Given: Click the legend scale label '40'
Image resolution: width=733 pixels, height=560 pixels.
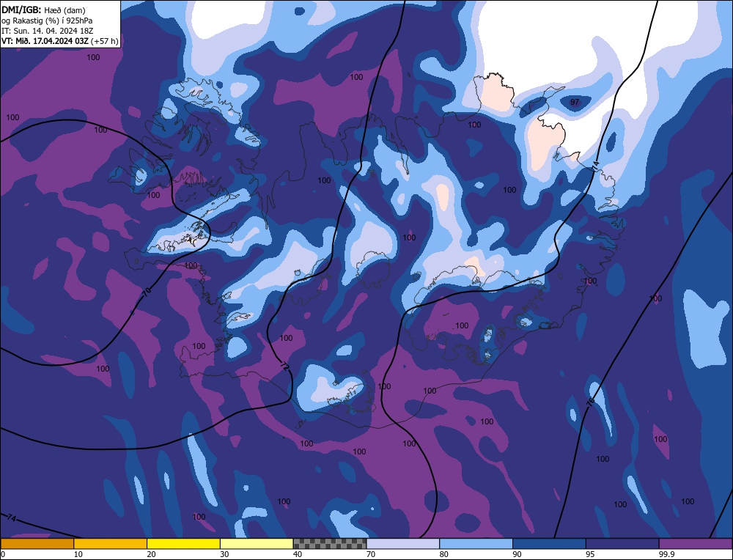Looking at the screenshot, I should (x=298, y=554).
